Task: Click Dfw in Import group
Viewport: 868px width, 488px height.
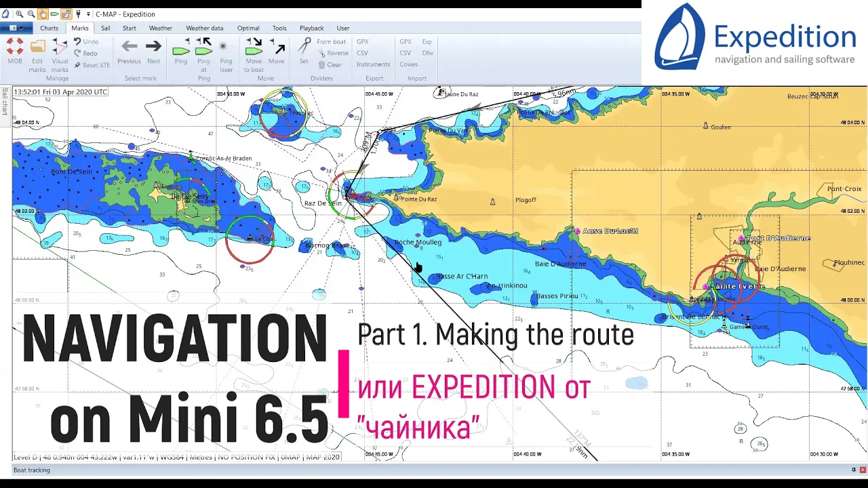Action: [428, 54]
